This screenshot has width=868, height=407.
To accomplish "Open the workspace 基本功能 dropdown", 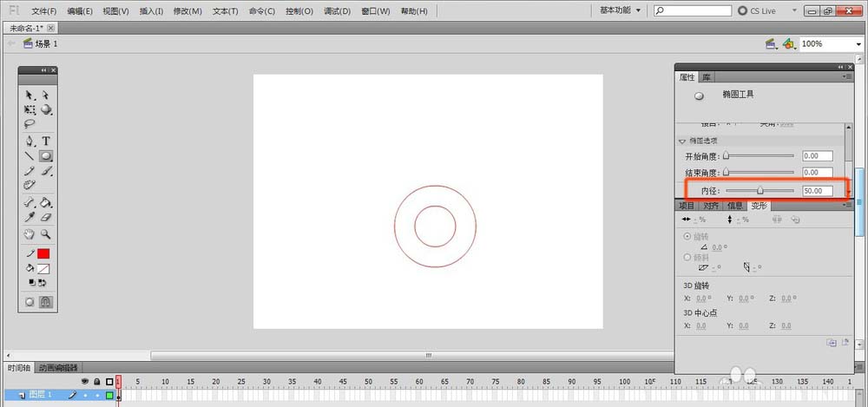I will (620, 10).
